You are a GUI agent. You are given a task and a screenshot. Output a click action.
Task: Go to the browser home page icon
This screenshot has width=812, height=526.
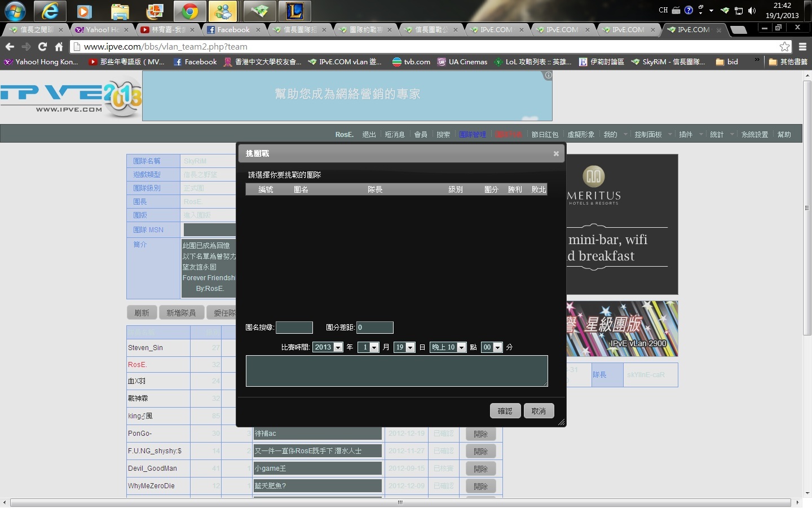[x=59, y=47]
